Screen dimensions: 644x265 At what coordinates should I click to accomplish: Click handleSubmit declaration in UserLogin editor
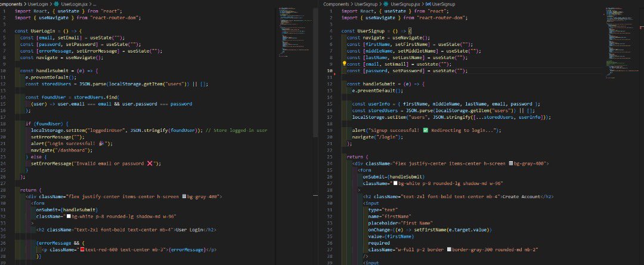[60, 70]
